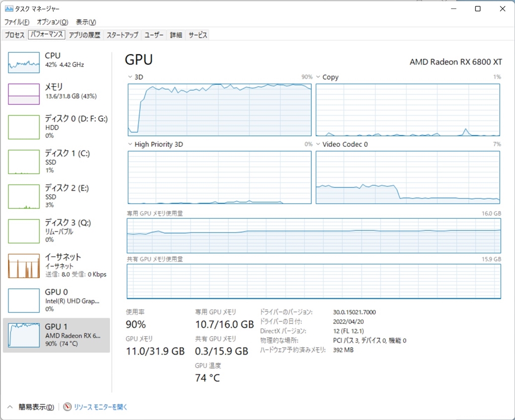Switch to the プロセス tab

tap(15, 35)
